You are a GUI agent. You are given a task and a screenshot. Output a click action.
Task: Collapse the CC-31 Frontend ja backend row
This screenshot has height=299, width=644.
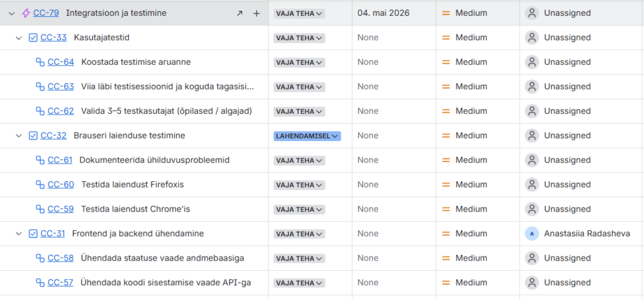click(x=19, y=234)
